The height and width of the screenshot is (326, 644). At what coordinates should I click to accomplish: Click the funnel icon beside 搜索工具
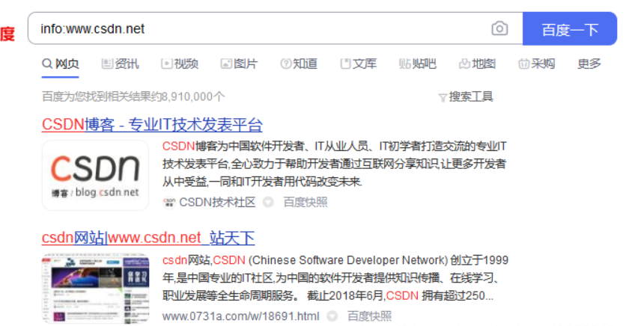[x=443, y=98]
